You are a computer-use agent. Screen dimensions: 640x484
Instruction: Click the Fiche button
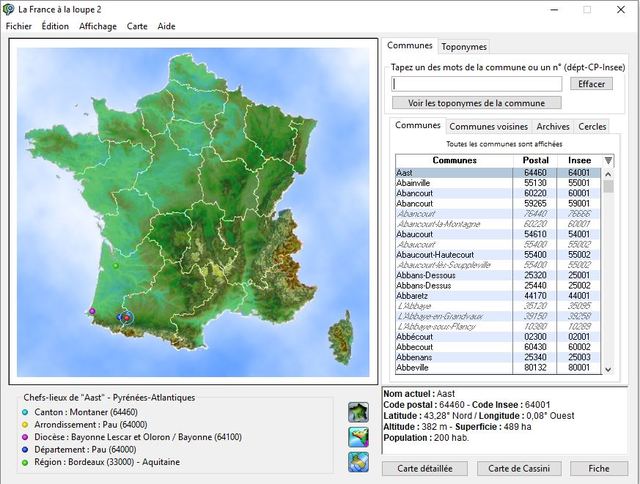pos(599,468)
